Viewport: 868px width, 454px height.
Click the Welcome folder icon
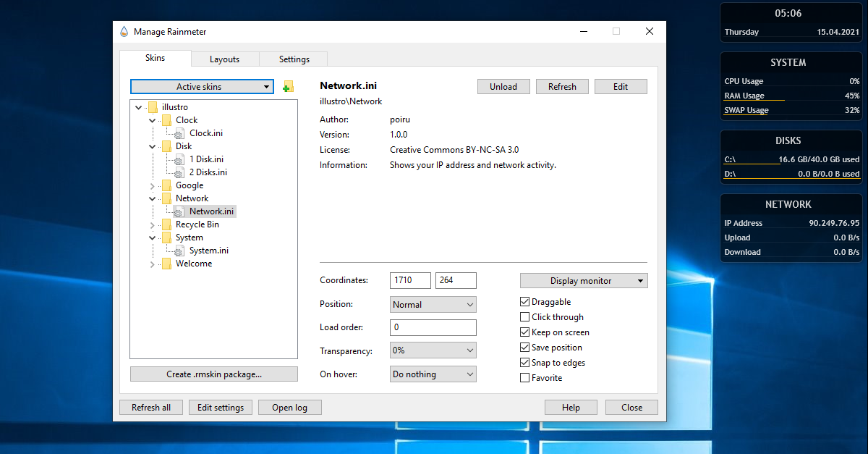[166, 264]
